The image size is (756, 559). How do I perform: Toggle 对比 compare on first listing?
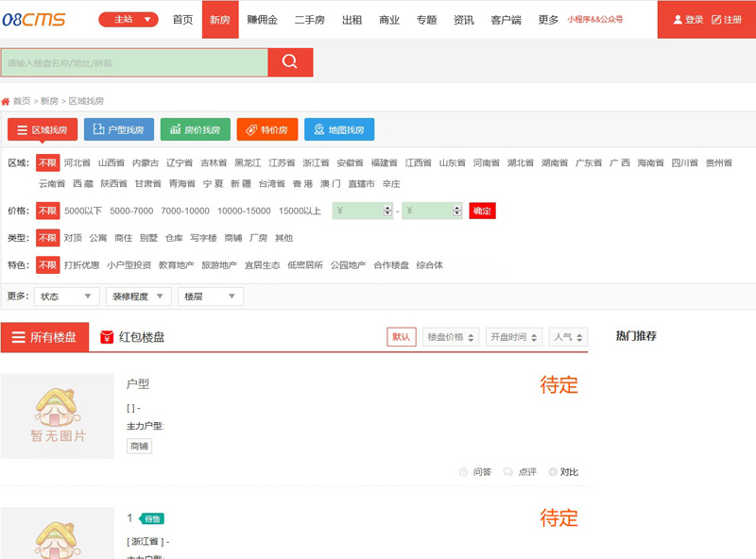(x=563, y=472)
